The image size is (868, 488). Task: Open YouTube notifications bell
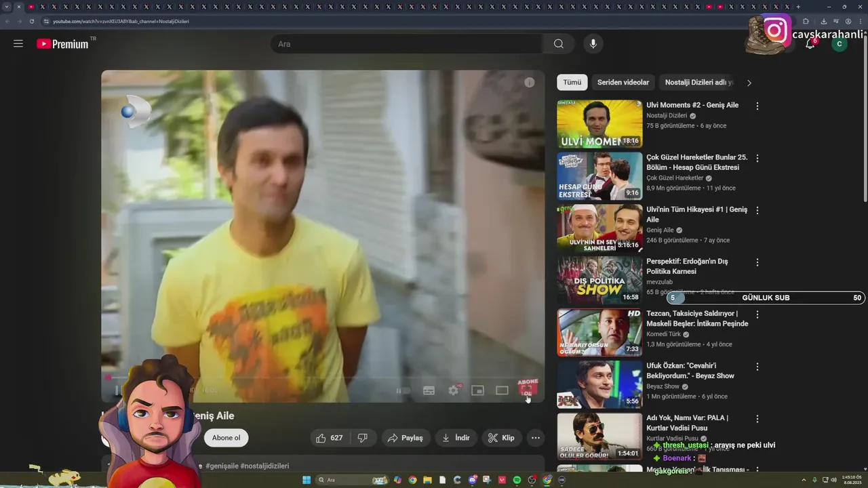click(x=810, y=44)
